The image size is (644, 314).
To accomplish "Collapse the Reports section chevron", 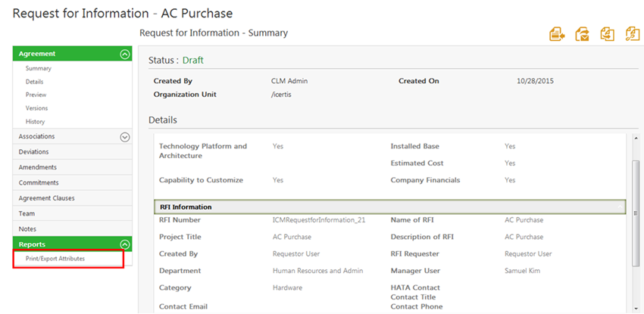I will point(125,244).
